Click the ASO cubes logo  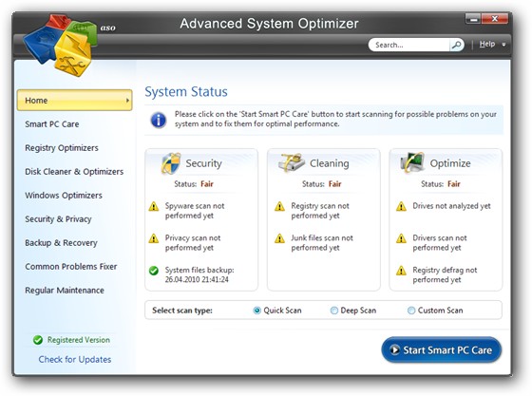click(x=60, y=45)
